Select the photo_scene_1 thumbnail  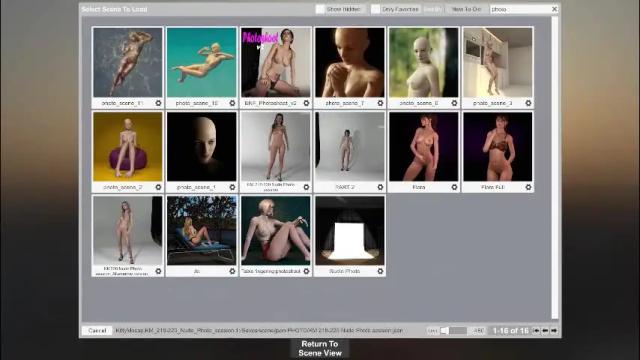[202, 147]
